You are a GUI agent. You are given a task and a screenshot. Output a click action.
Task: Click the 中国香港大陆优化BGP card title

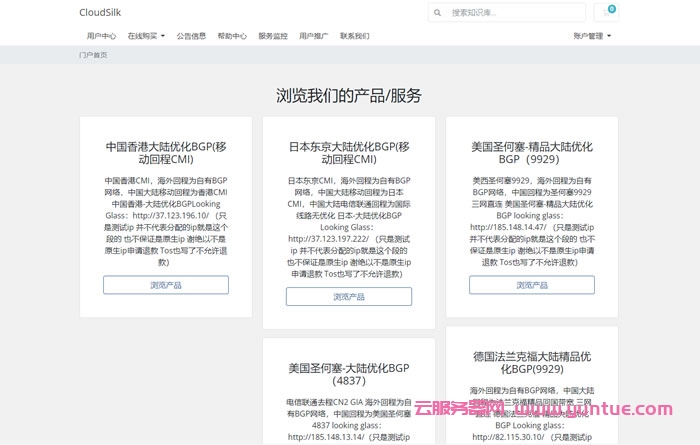coord(166,152)
